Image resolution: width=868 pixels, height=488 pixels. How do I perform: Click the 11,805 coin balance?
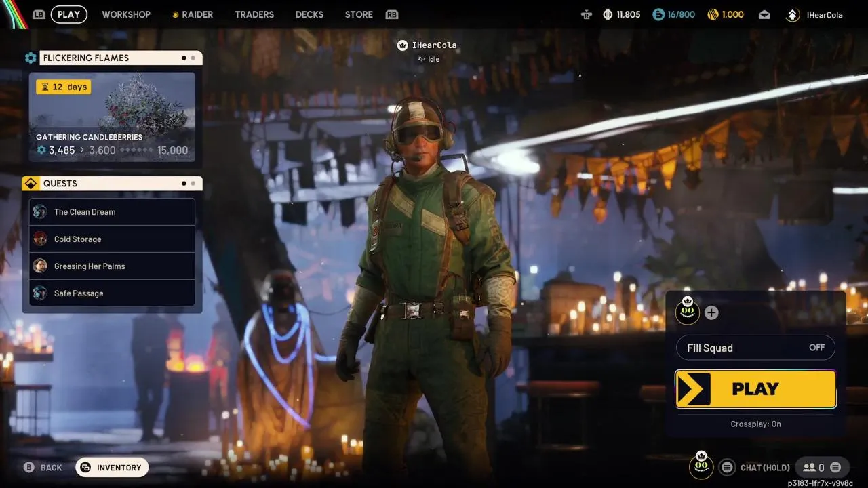(629, 14)
